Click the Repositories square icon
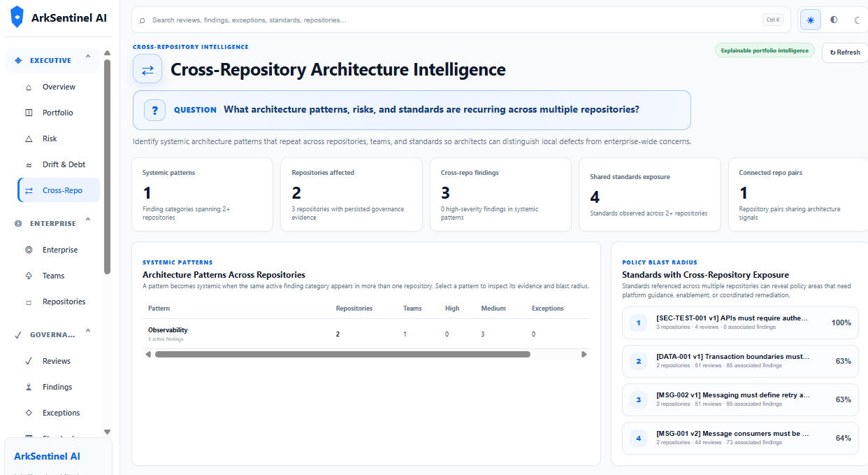The width and height of the screenshot is (868, 475). 29,302
